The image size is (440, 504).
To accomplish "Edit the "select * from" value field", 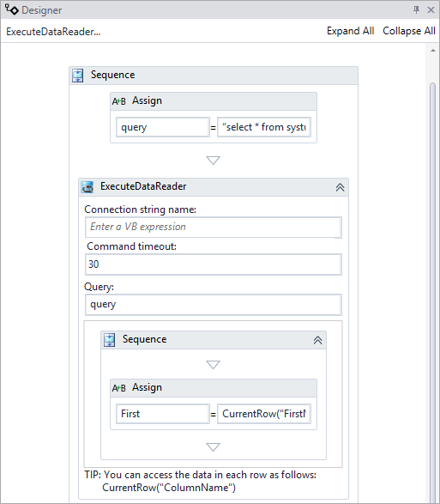I will tap(264, 127).
